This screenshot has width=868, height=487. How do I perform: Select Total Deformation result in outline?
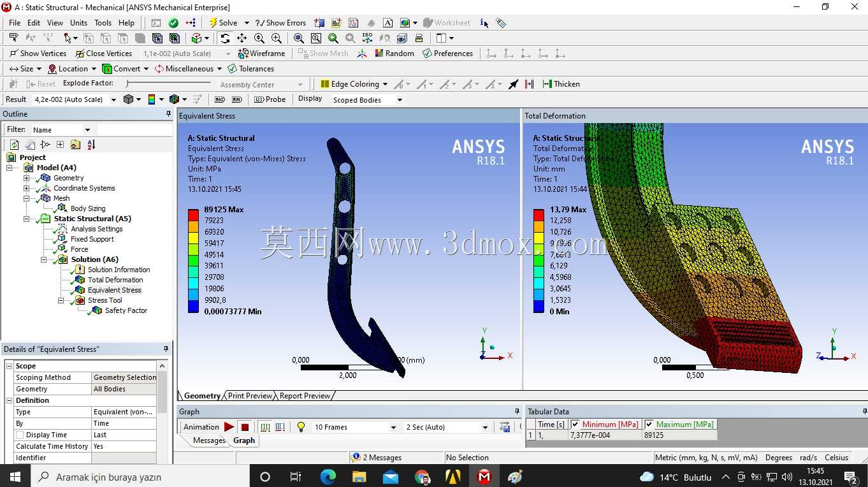[x=115, y=280]
